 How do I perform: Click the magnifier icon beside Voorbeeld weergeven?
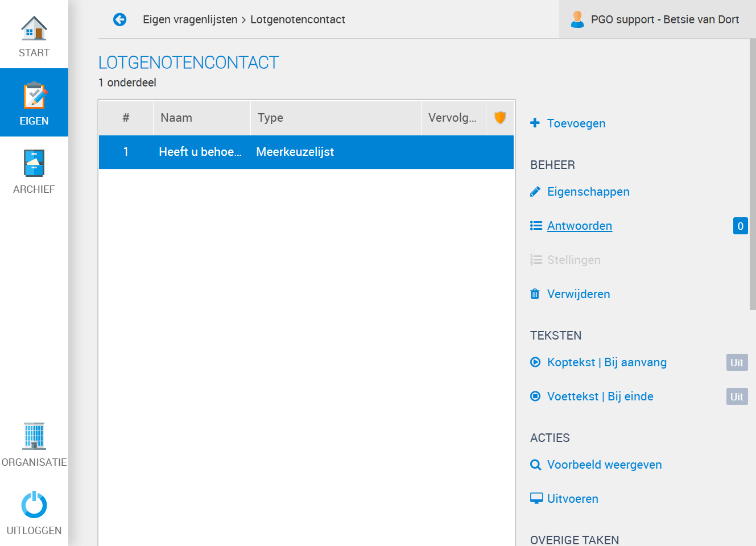535,465
